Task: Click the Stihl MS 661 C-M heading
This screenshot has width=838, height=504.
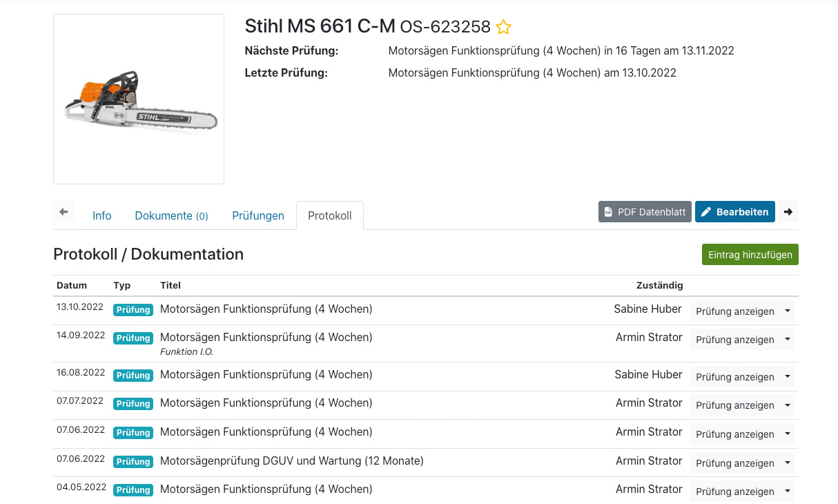Action: click(x=320, y=26)
